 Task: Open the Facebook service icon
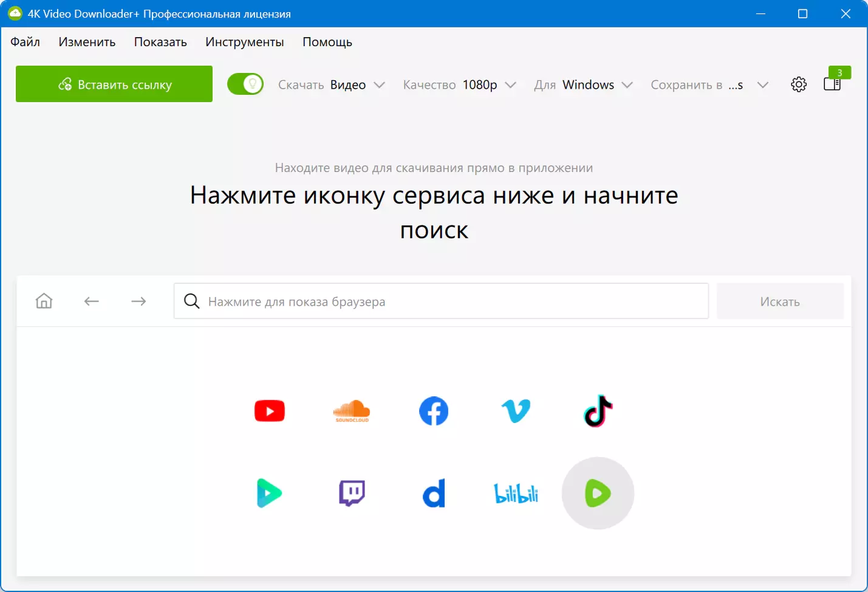[434, 411]
